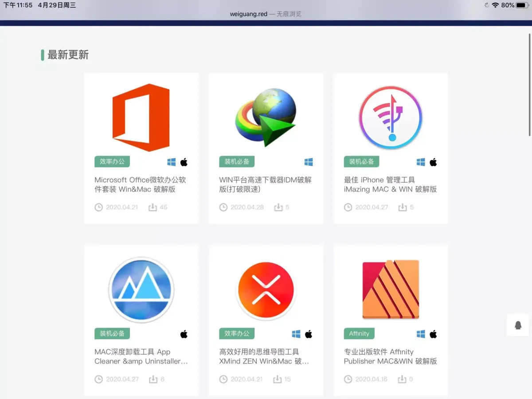The image size is (532, 399).
Task: Click the page scrollbar on the right edge
Action: click(x=530, y=84)
